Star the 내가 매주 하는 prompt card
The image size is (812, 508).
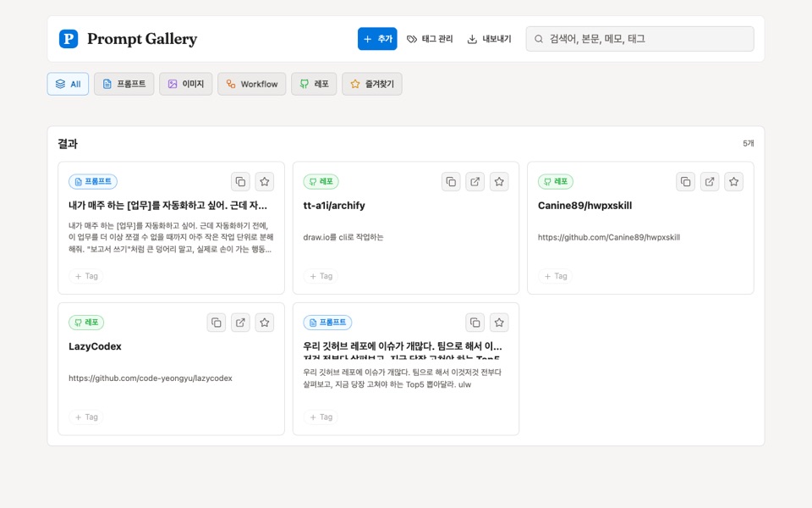click(x=265, y=181)
